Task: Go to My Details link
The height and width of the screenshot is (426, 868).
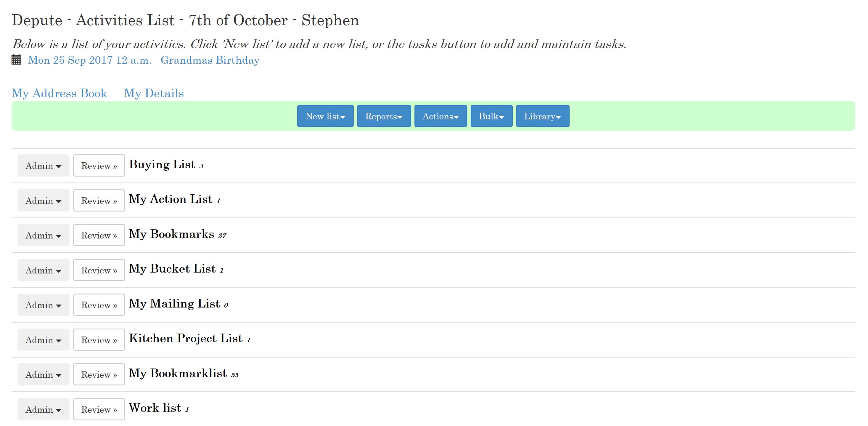Action: [x=154, y=93]
